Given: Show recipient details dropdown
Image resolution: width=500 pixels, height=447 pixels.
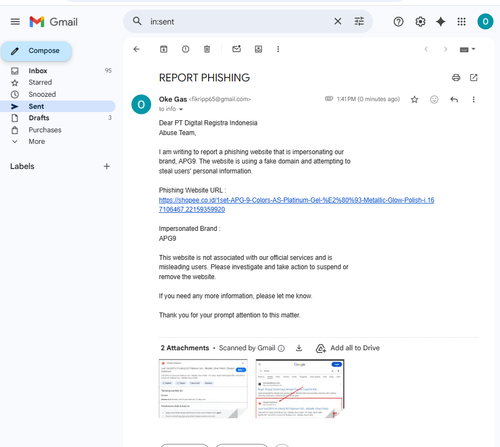Looking at the screenshot, I should pyautogui.click(x=181, y=109).
